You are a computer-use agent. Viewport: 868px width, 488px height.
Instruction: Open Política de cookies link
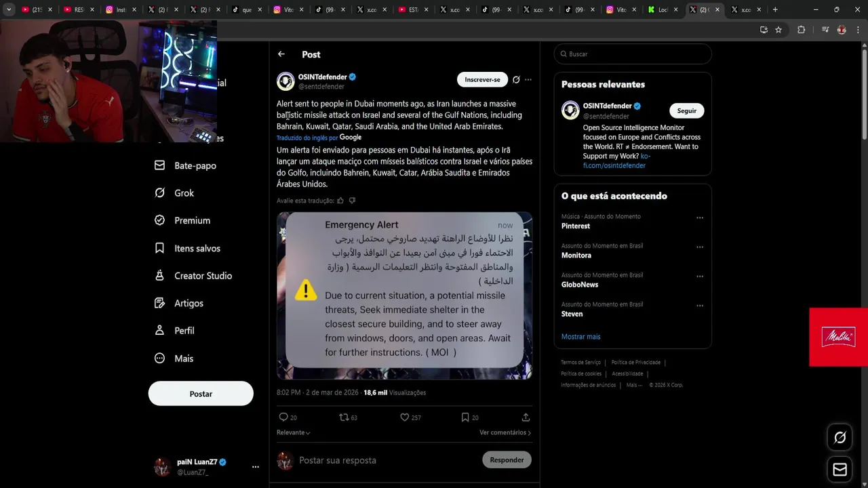pyautogui.click(x=581, y=373)
